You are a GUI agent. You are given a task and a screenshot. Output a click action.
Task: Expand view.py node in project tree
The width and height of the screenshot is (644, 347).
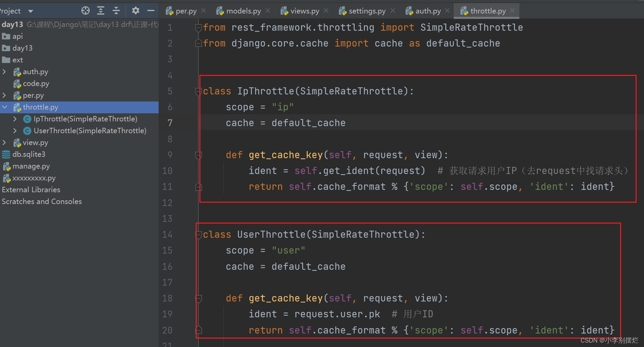click(4, 143)
